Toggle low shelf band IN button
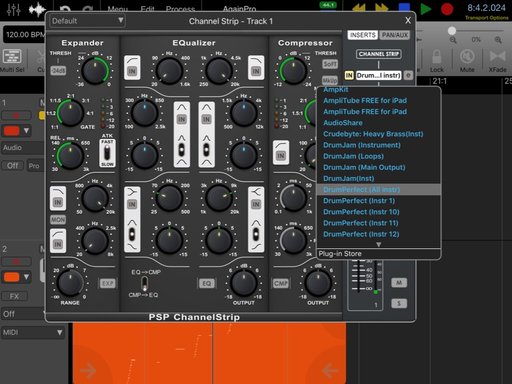This screenshot has height=384, width=512. [x=132, y=204]
